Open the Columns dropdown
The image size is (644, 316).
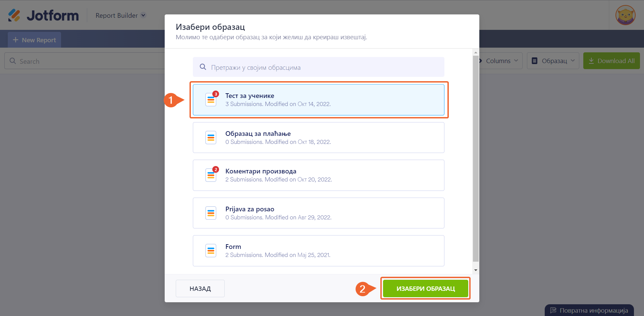tap(500, 61)
